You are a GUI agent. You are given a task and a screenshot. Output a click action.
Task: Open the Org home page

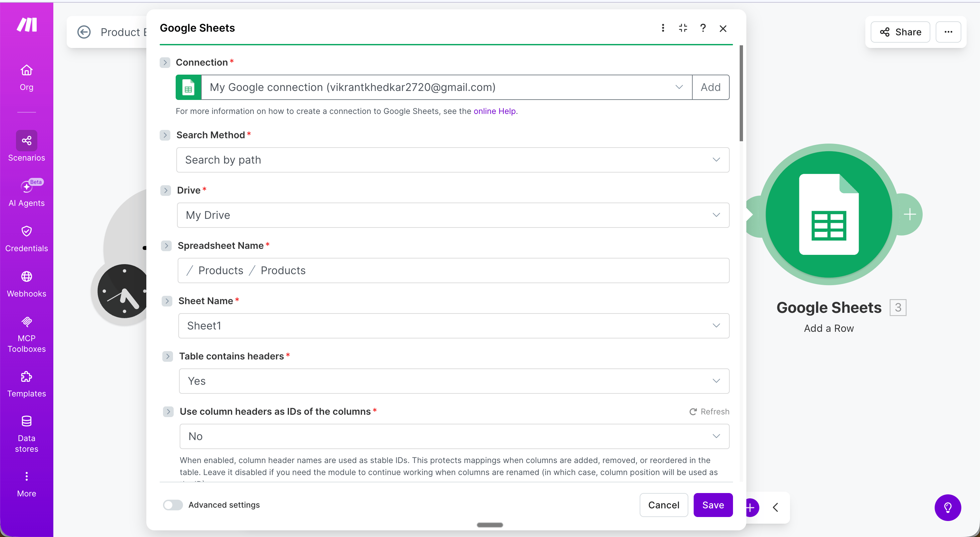(27, 78)
